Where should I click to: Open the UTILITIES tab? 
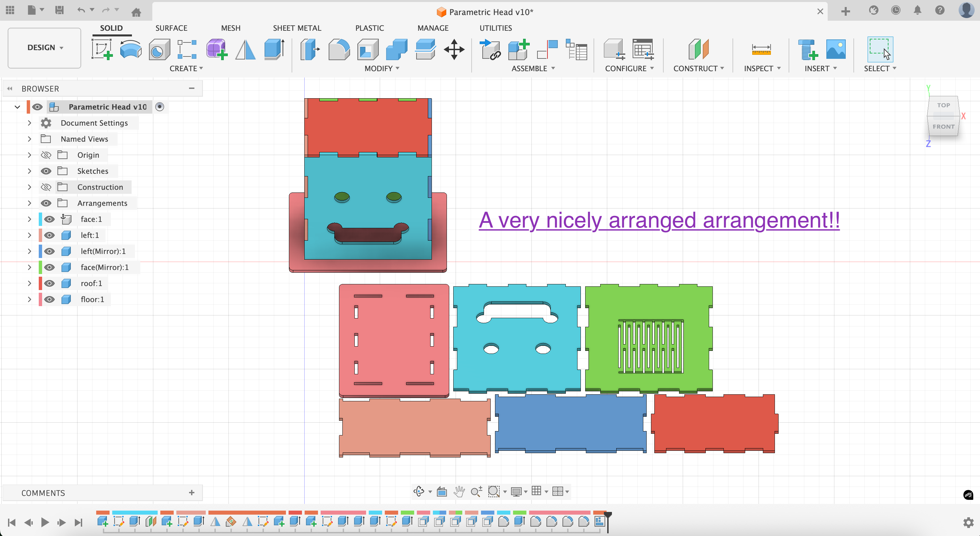(x=495, y=28)
